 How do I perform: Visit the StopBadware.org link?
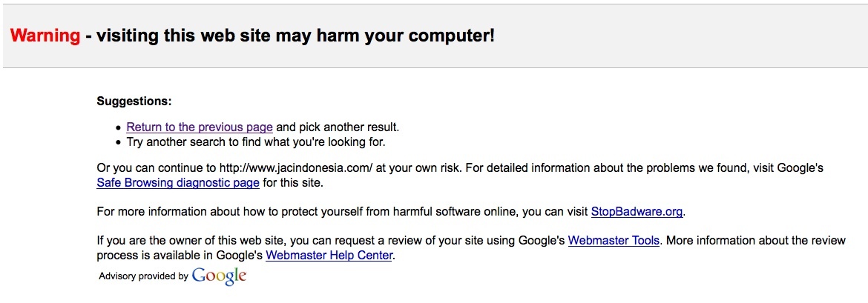click(x=637, y=212)
